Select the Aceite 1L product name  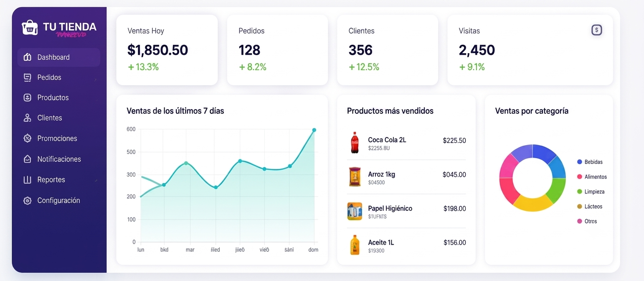click(x=381, y=243)
